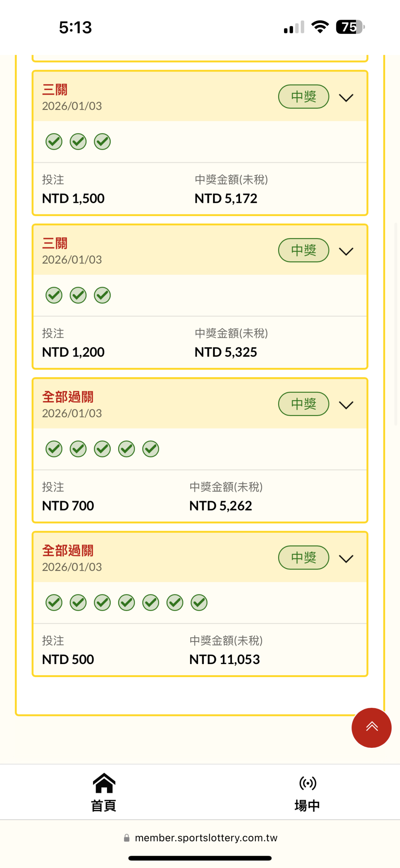
Task: Tap the home icon in bottom bar
Action: click(104, 783)
